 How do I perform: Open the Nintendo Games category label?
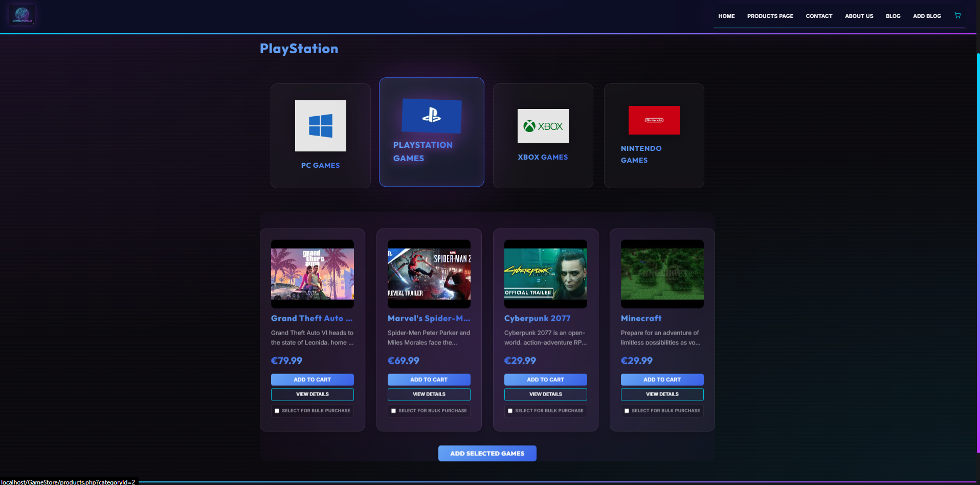click(641, 154)
